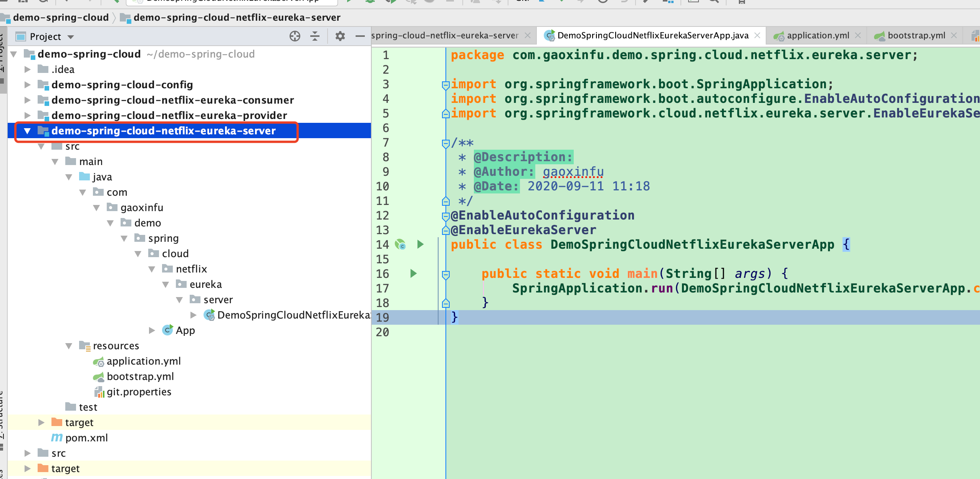Viewport: 980px width, 479px height.
Task: Select the server package
Action: pos(218,300)
